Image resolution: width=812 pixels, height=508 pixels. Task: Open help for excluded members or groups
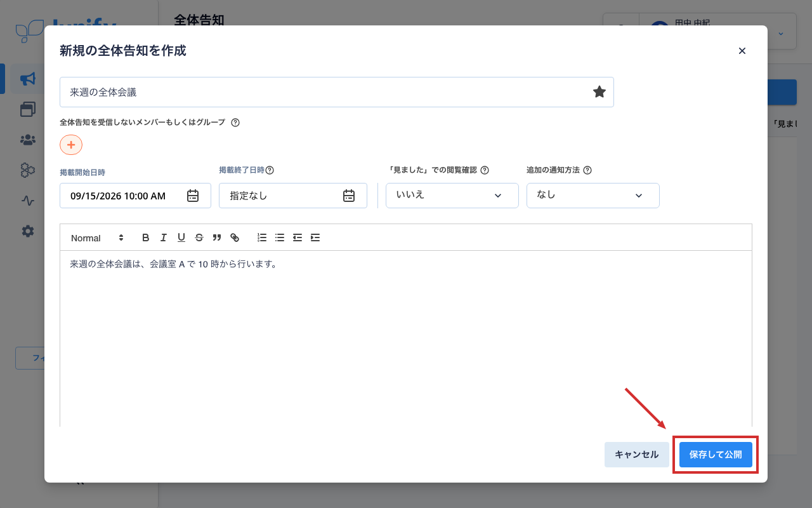click(x=235, y=123)
